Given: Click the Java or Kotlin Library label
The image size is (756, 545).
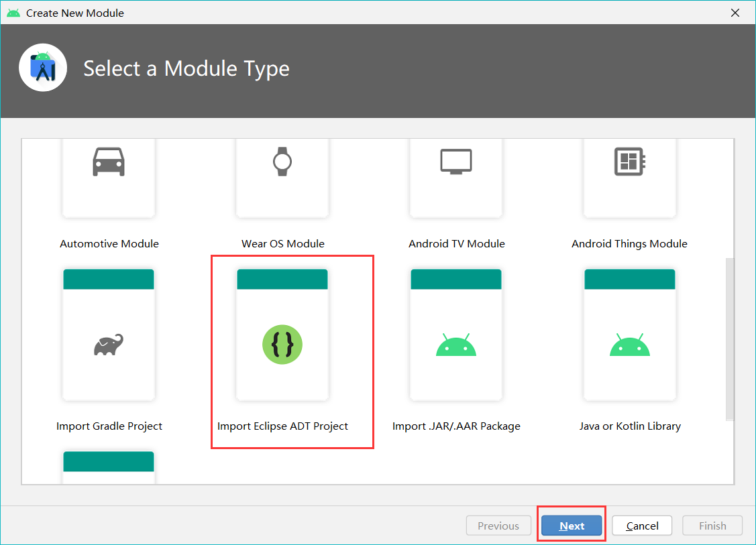Looking at the screenshot, I should tap(630, 426).
